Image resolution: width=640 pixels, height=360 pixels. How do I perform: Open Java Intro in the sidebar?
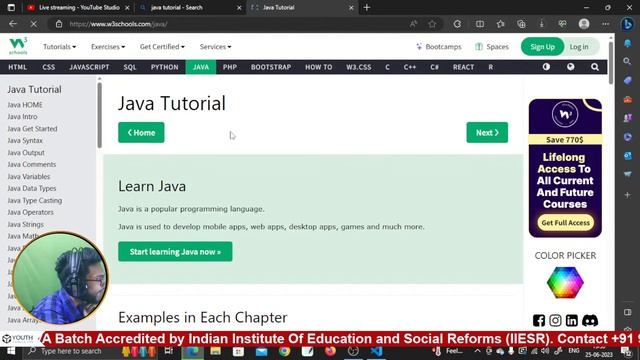pyautogui.click(x=22, y=116)
